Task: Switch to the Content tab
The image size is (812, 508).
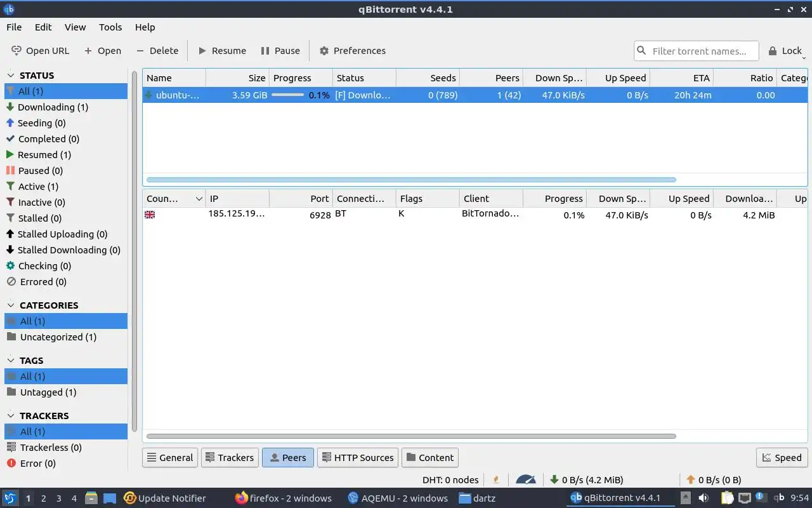Action: pos(430,457)
